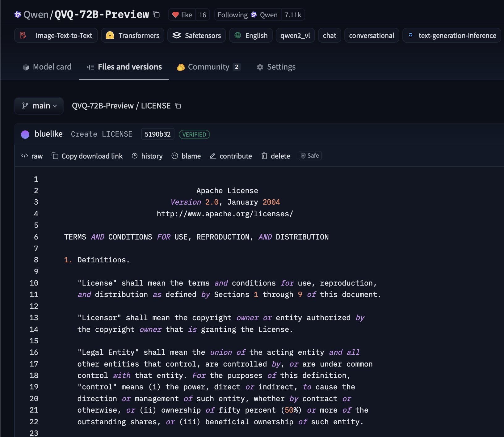The height and width of the screenshot is (437, 504).
Task: Select the qwen2_vl tag
Action: point(295,36)
